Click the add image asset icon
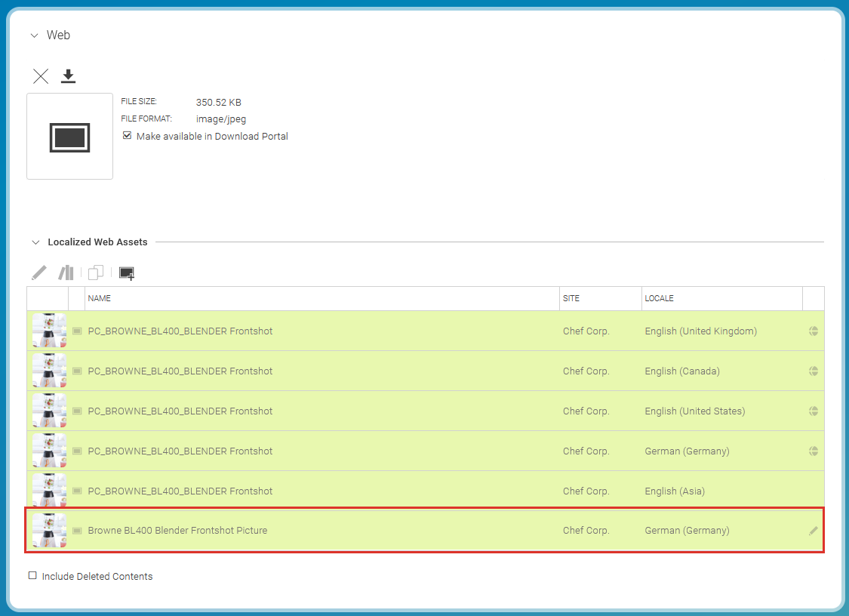Screen dimensions: 849x616 (127, 273)
